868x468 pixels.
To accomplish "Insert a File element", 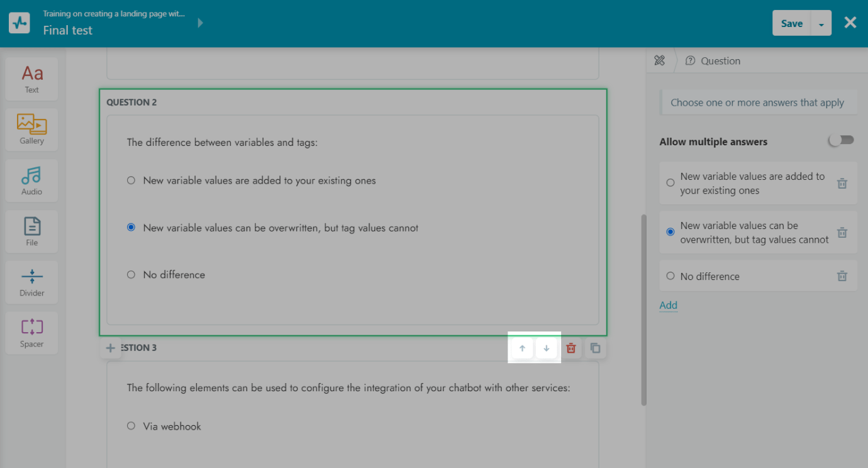I will 31,231.
